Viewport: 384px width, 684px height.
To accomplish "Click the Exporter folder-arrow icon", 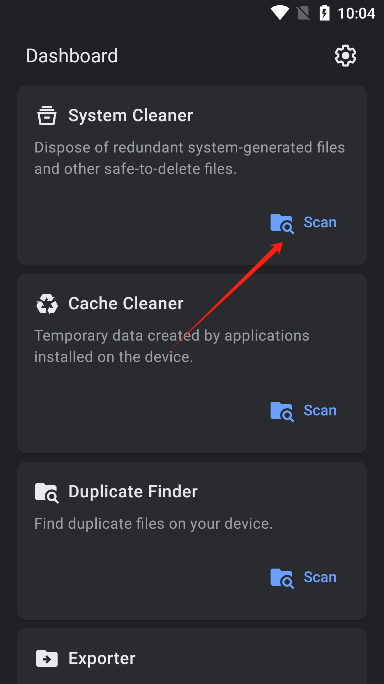I will click(x=47, y=658).
